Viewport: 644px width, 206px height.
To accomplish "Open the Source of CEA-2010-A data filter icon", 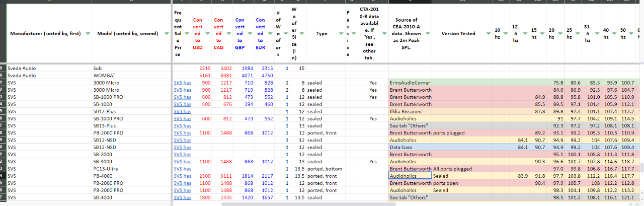I will [x=427, y=34].
